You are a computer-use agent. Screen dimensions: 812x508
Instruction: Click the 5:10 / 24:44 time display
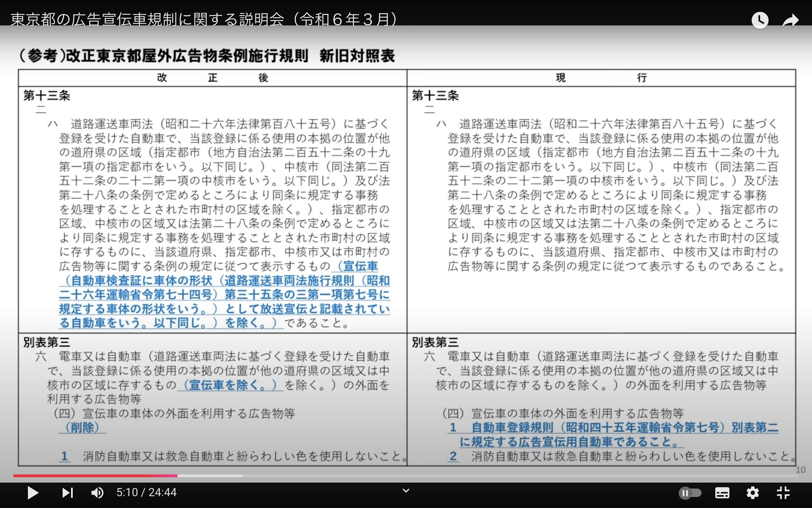(x=146, y=492)
